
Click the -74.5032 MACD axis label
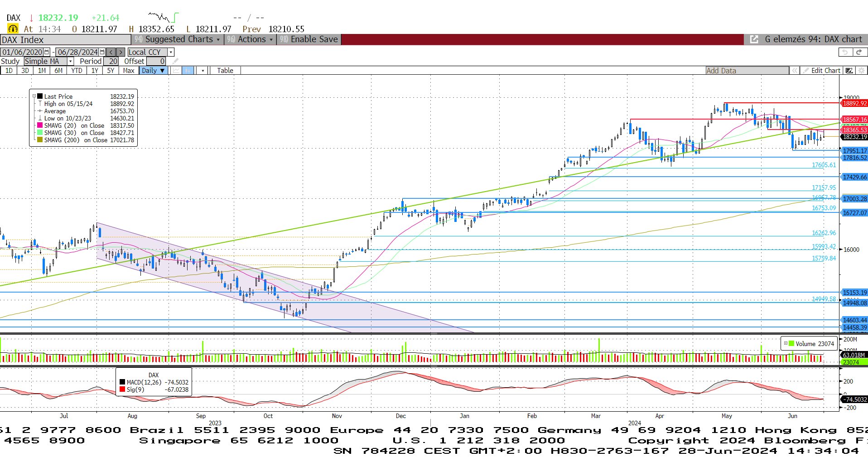[x=854, y=399]
